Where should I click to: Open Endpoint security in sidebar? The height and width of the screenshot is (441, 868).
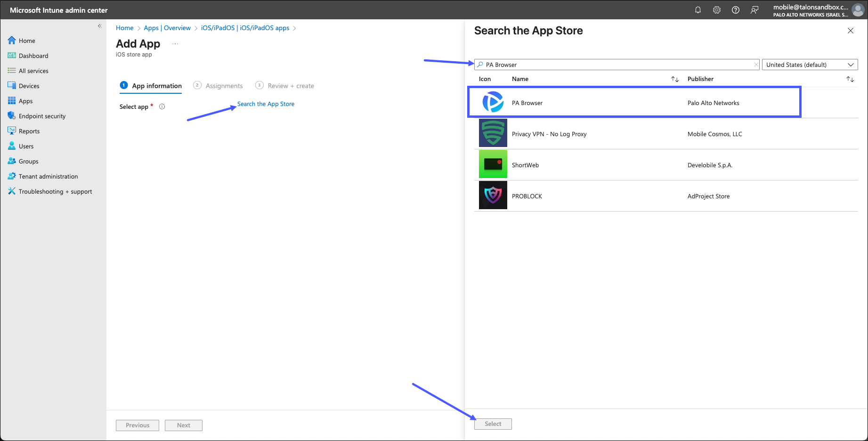coord(42,116)
